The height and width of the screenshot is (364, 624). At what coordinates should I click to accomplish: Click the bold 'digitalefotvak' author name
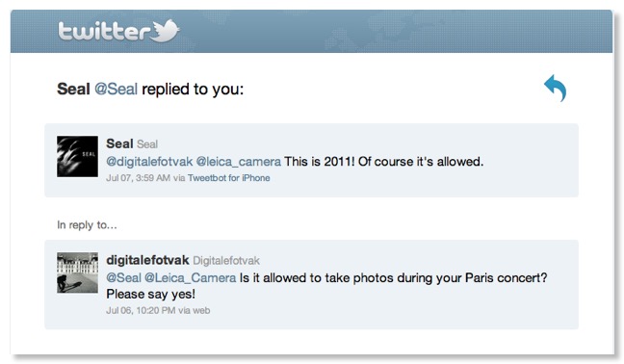click(147, 260)
